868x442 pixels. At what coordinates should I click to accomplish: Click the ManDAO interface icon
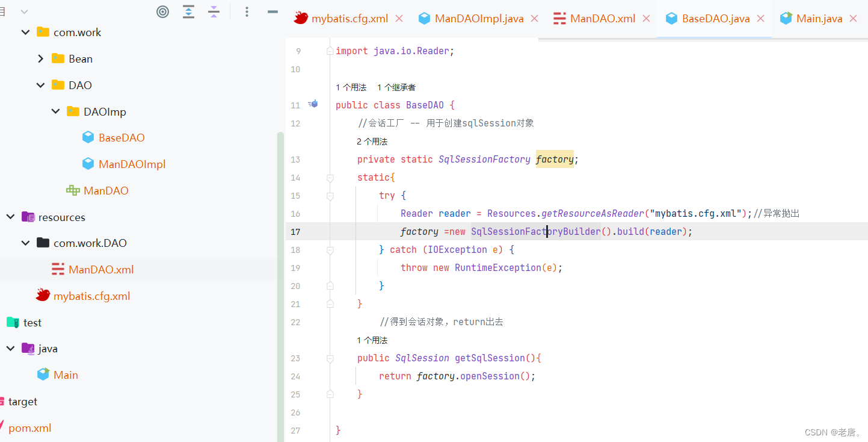coord(73,190)
